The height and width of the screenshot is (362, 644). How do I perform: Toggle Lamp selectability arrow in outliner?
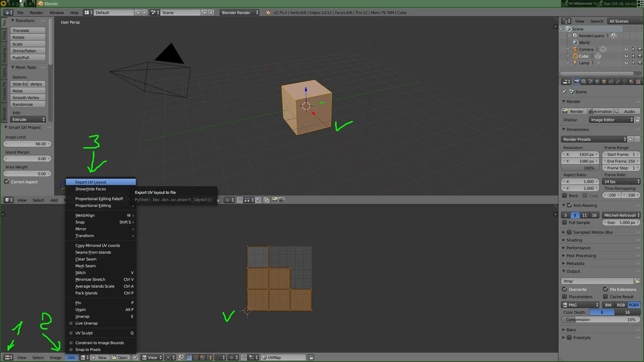(633, 63)
